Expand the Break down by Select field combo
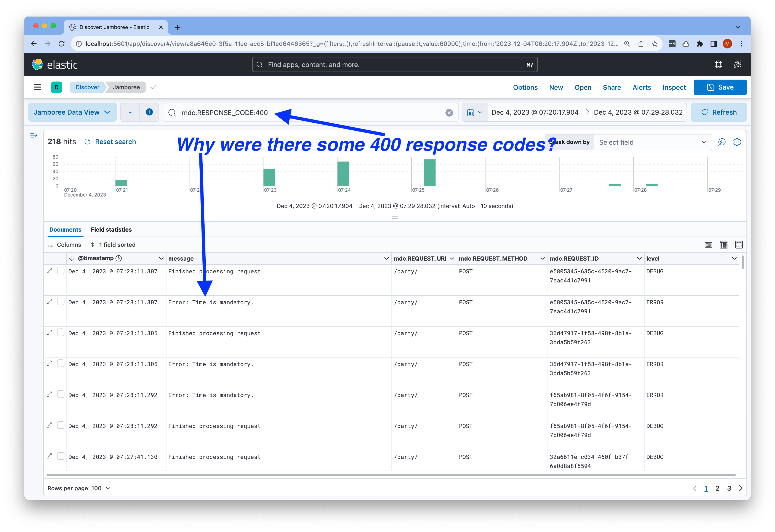This screenshot has height=532, width=775. coord(652,143)
